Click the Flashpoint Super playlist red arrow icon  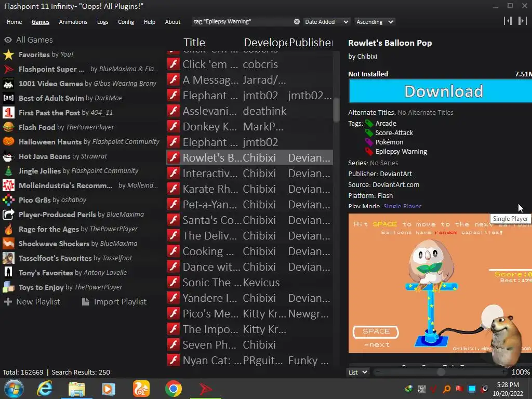[x=8, y=69]
